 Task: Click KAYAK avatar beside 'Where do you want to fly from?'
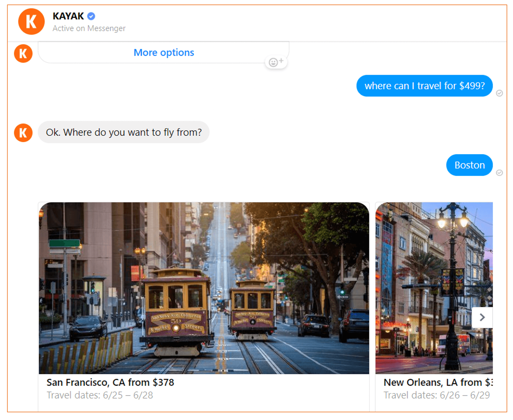pyautogui.click(x=23, y=133)
